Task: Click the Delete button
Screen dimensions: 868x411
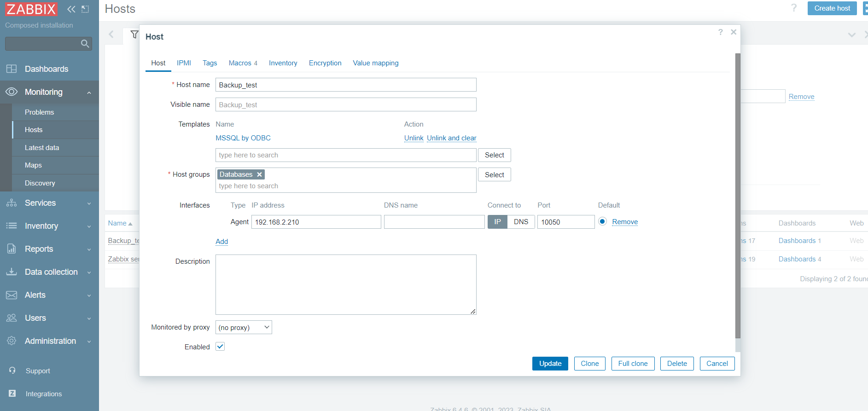Action: click(x=677, y=364)
